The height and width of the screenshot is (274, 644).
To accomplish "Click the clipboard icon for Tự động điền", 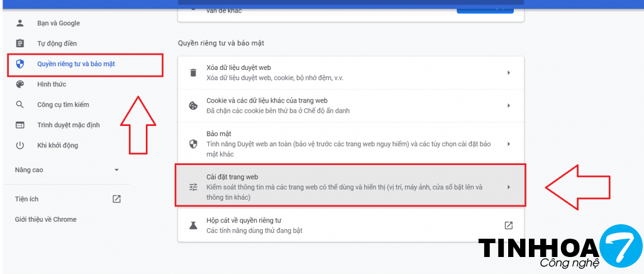I will coord(19,43).
